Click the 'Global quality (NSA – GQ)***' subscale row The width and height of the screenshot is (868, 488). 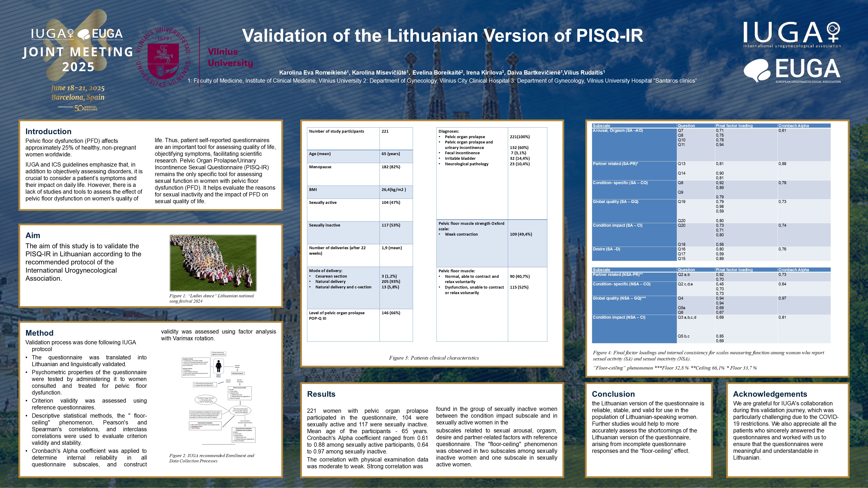(711, 305)
